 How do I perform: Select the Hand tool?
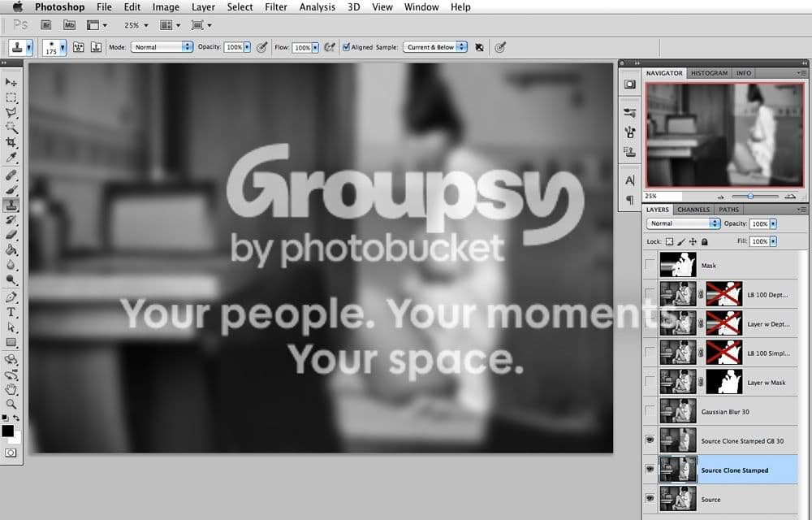11,389
